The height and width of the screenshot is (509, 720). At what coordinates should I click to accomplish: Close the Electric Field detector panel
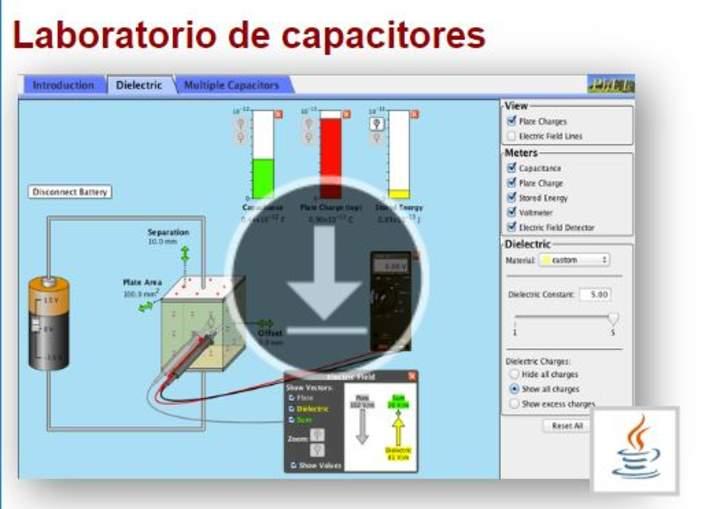click(x=412, y=377)
